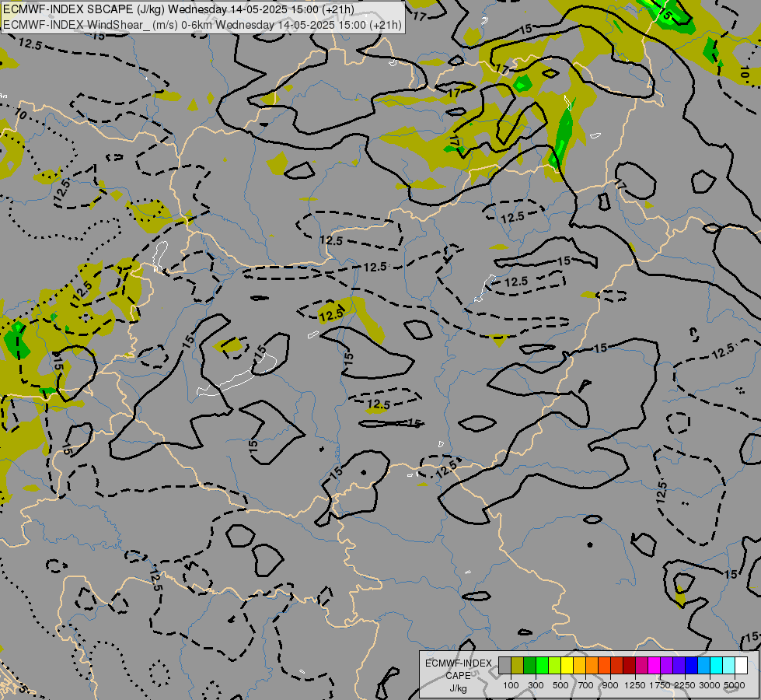Click the 500 legend tick label

click(560, 685)
